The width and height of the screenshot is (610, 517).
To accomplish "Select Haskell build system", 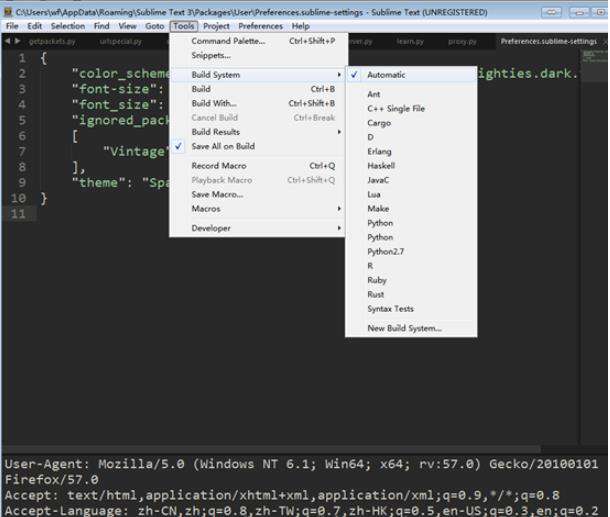I will point(411,166).
